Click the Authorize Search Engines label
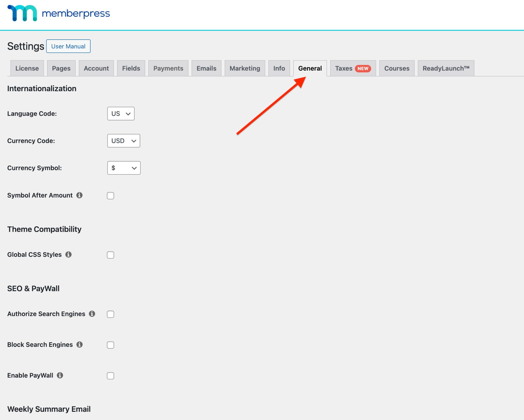 [46, 314]
